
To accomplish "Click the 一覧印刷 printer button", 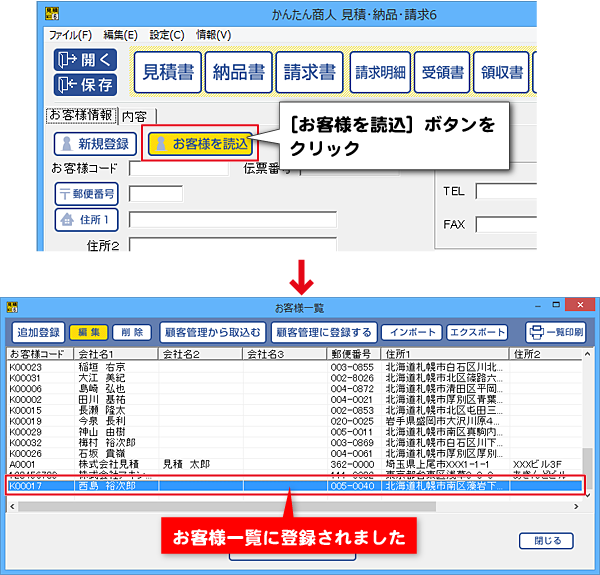I will click(556, 332).
